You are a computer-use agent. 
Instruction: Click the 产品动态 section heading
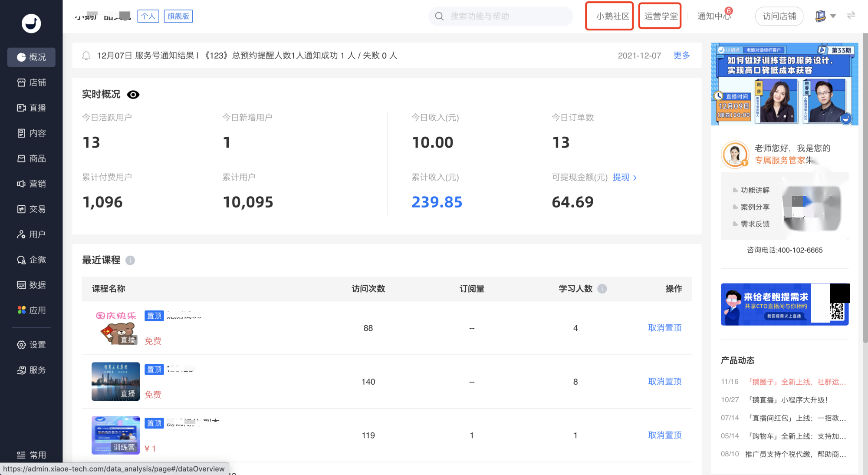[737, 360]
